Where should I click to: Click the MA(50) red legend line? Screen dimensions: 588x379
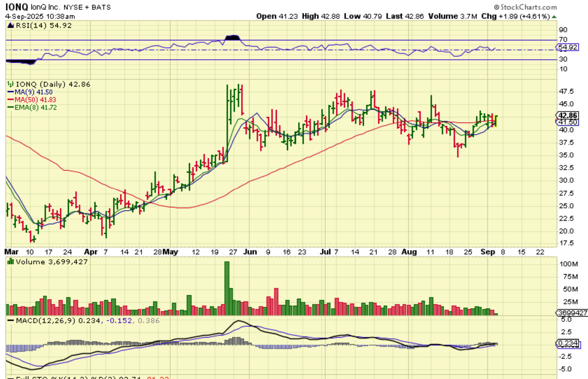point(10,100)
